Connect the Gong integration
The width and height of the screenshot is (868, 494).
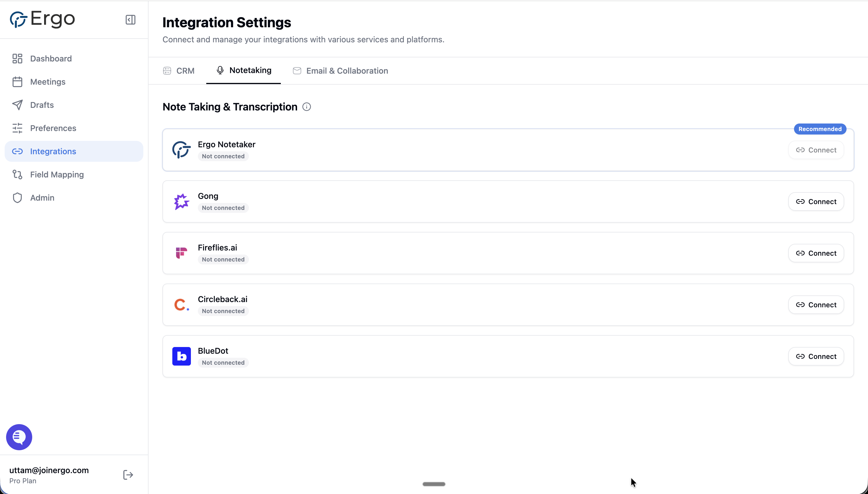point(816,201)
